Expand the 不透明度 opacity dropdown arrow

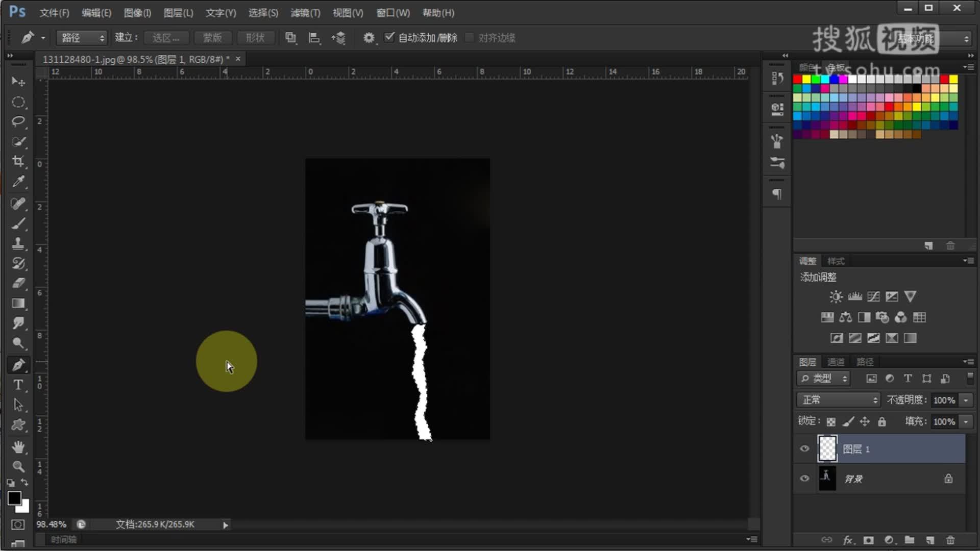[966, 400]
